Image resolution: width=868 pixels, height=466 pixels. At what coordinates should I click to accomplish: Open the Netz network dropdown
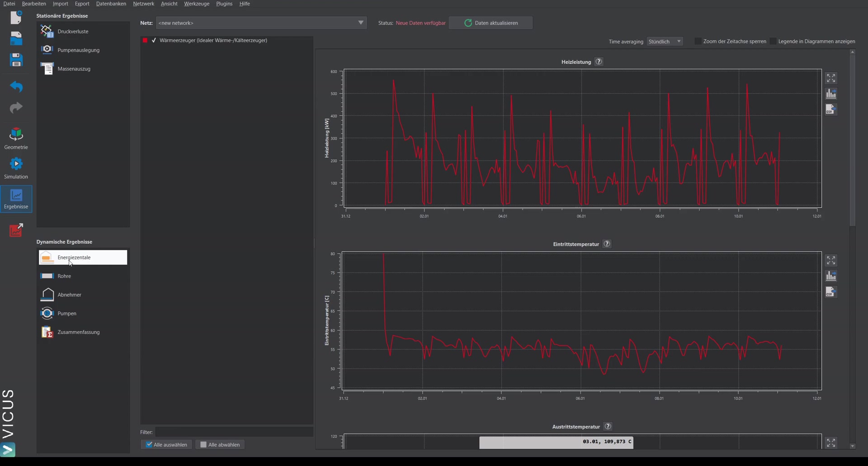261,23
